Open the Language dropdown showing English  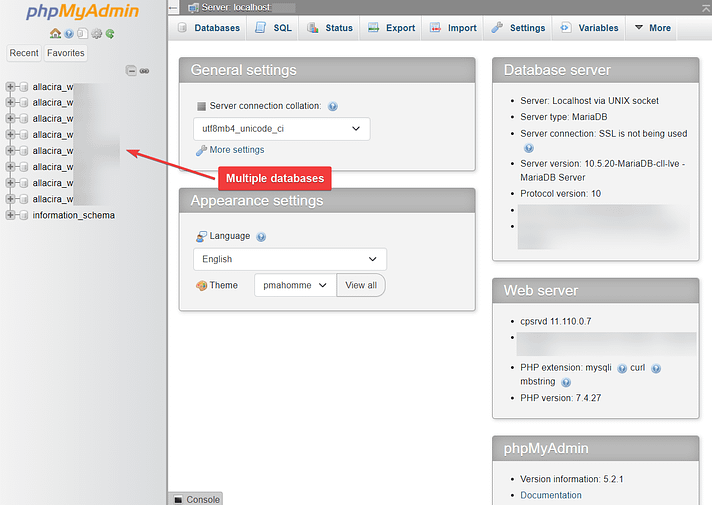click(290, 259)
